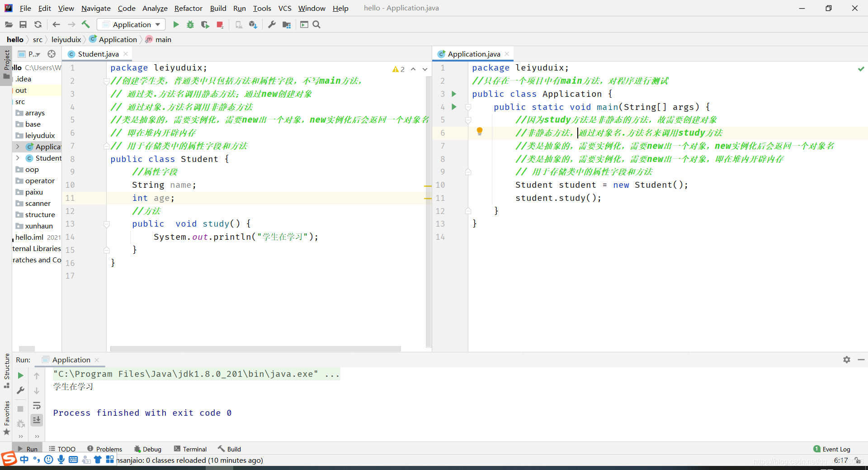The image size is (868, 470).
Task: Click the yellow lightbulb intention icon
Action: 480,132
